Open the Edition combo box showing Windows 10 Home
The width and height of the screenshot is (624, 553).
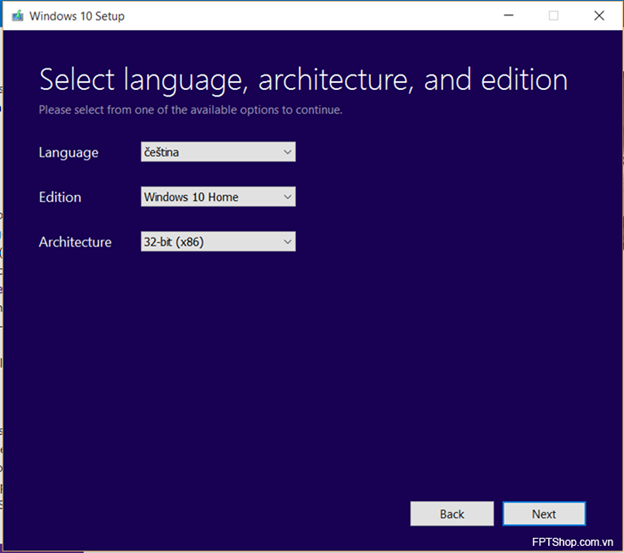(x=218, y=197)
